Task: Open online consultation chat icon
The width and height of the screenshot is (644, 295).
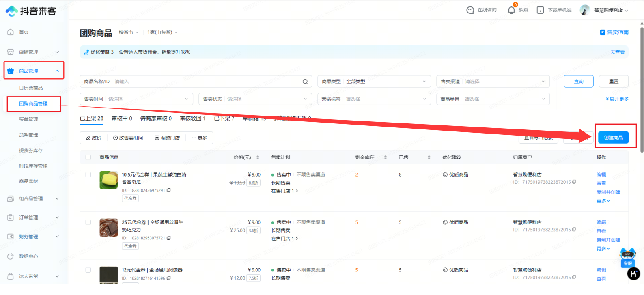Action: tap(470, 10)
